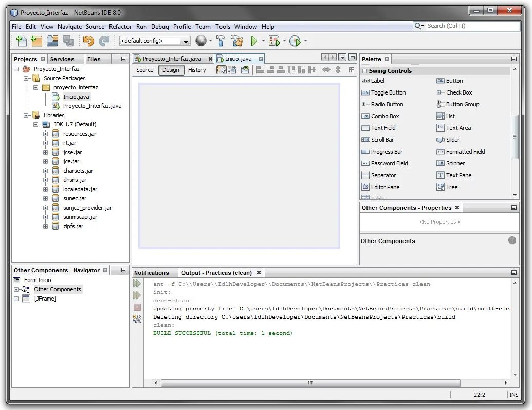
Task: Collapse the Source Packages node
Action: (x=27, y=78)
